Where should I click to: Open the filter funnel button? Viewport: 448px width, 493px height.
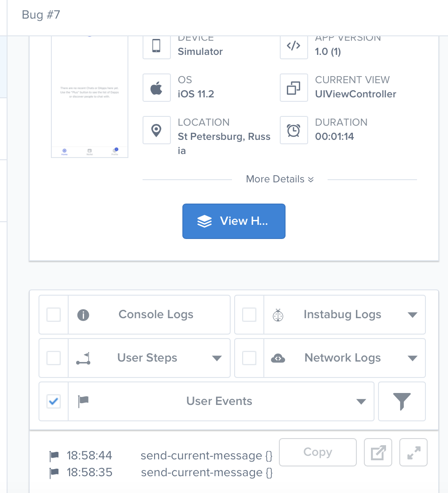[402, 401]
